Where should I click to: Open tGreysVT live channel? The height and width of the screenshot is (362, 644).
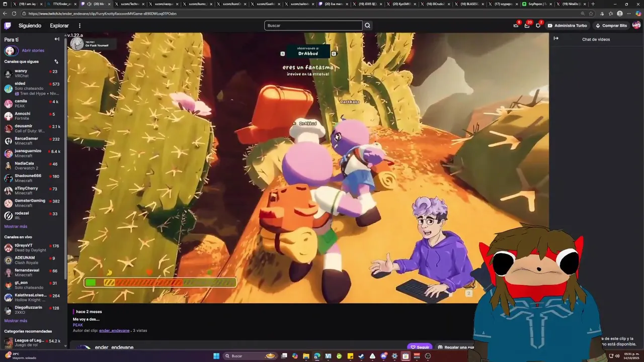33,248
